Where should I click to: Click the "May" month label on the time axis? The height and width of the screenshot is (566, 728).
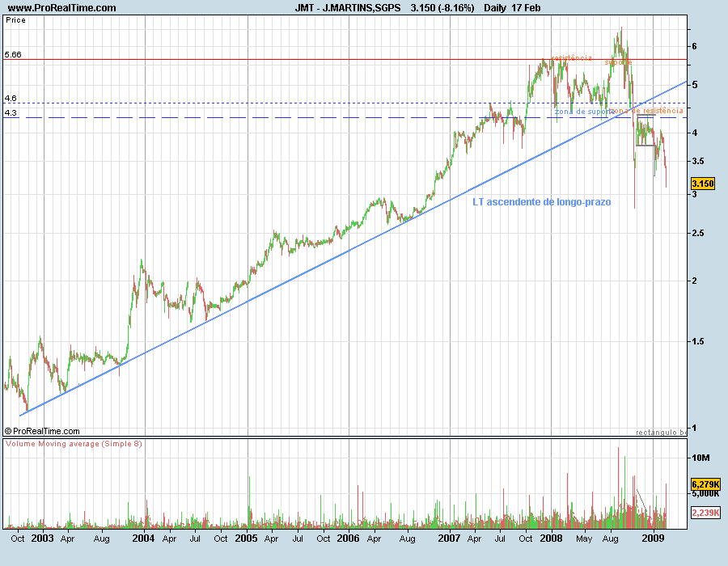tap(584, 539)
